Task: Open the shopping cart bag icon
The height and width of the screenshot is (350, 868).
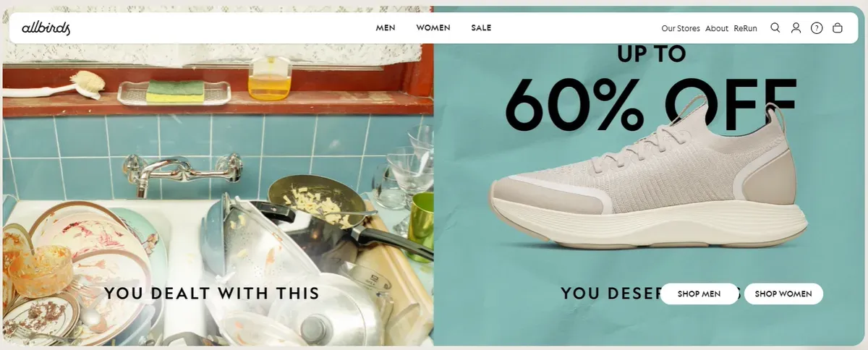Action: [838, 28]
